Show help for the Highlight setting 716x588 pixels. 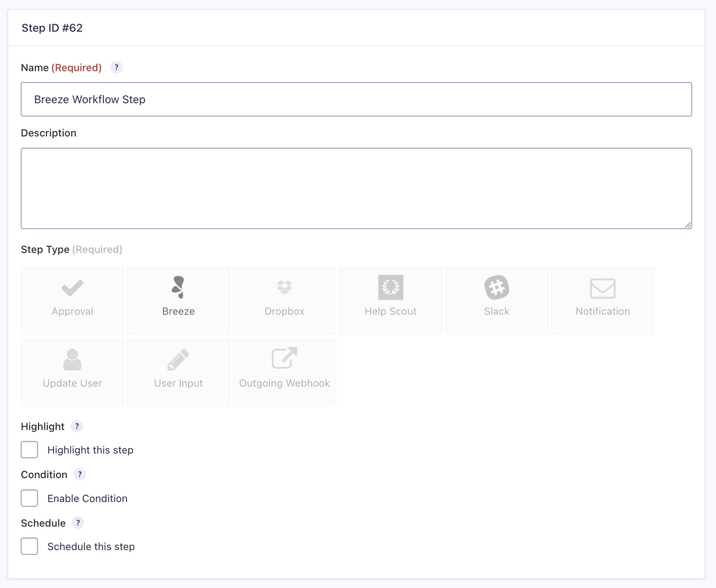tap(77, 426)
